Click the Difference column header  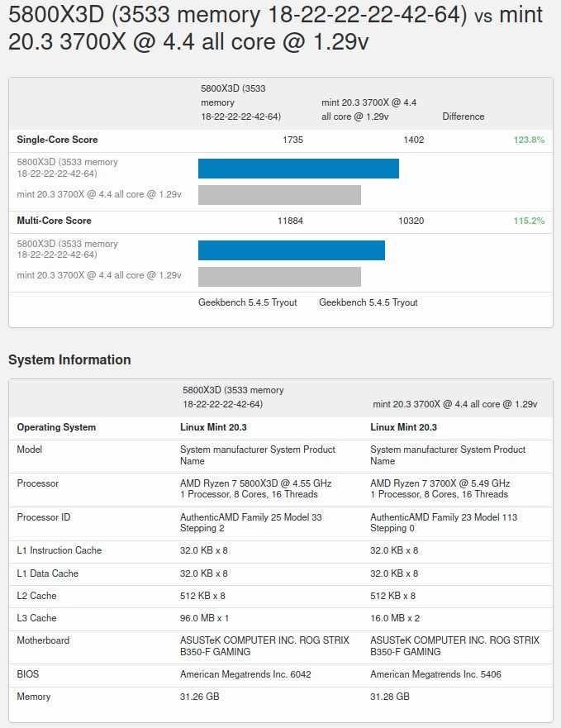tap(463, 117)
